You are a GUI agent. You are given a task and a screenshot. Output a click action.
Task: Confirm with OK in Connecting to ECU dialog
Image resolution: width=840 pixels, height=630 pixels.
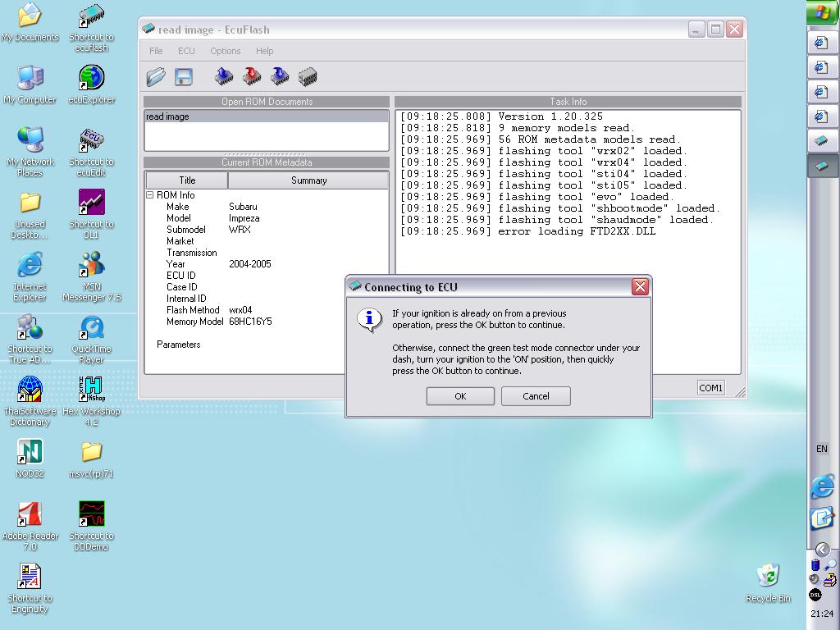460,396
